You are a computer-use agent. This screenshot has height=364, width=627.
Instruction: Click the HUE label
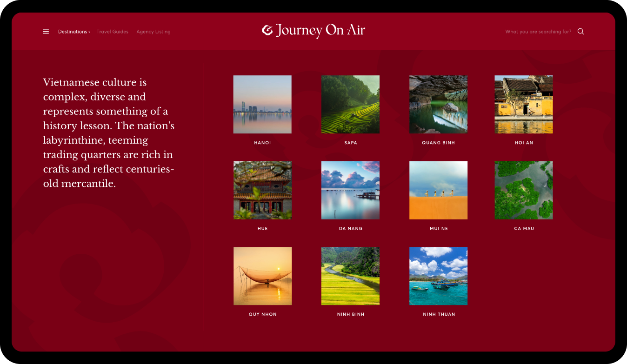(x=263, y=229)
